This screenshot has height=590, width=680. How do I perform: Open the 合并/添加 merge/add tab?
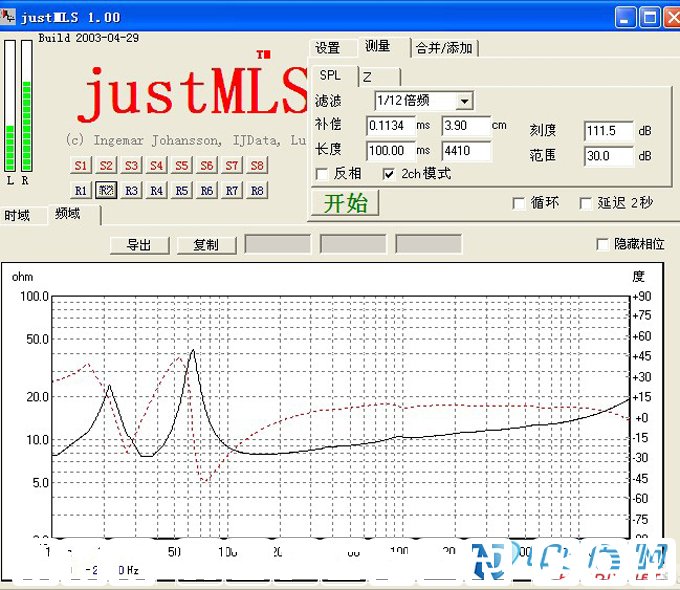[445, 48]
